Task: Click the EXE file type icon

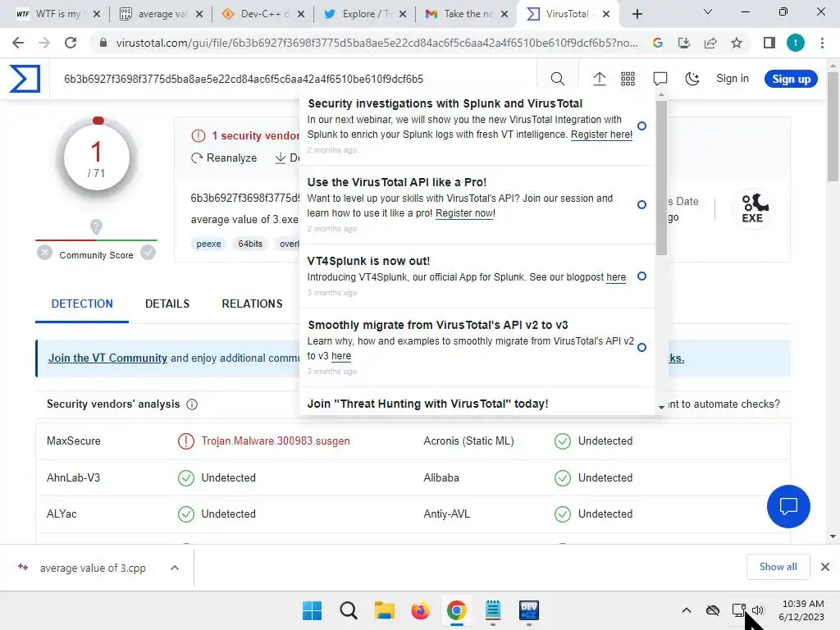Action: [x=753, y=208]
